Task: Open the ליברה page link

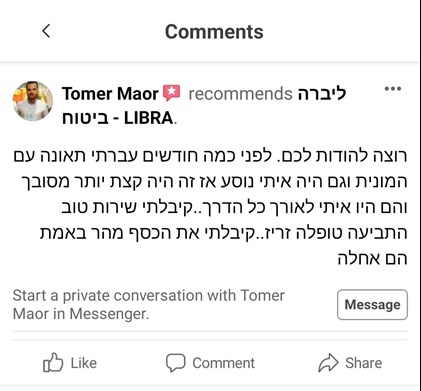Action: point(322,94)
